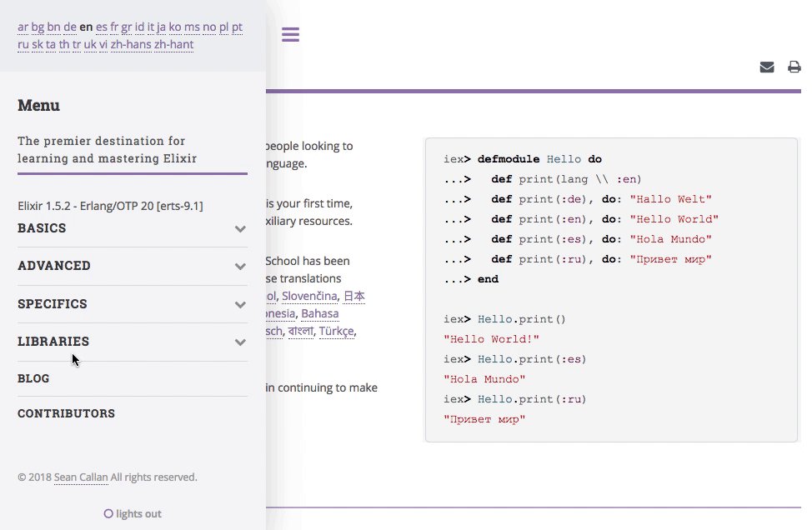Open the Slovenčina translation link
The image size is (812, 530).
click(x=309, y=296)
